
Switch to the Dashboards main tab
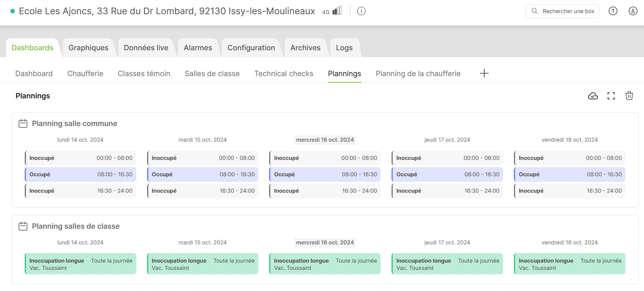click(x=32, y=48)
